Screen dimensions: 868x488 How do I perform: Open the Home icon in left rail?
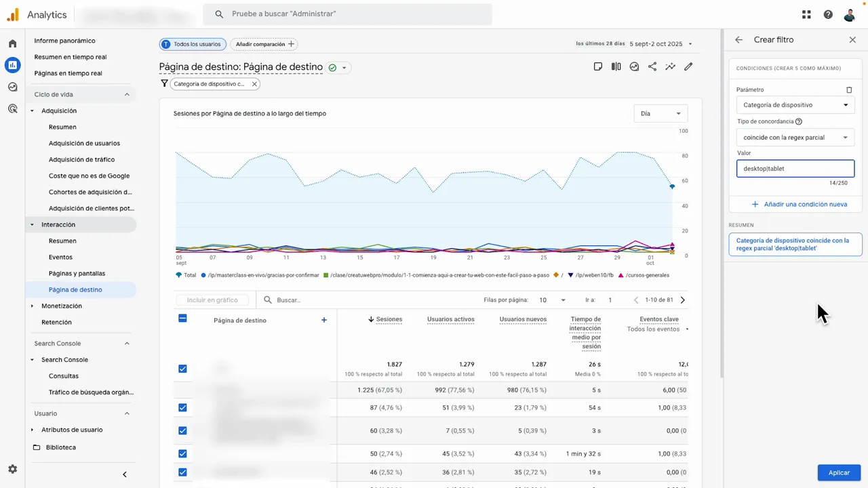tap(12, 44)
